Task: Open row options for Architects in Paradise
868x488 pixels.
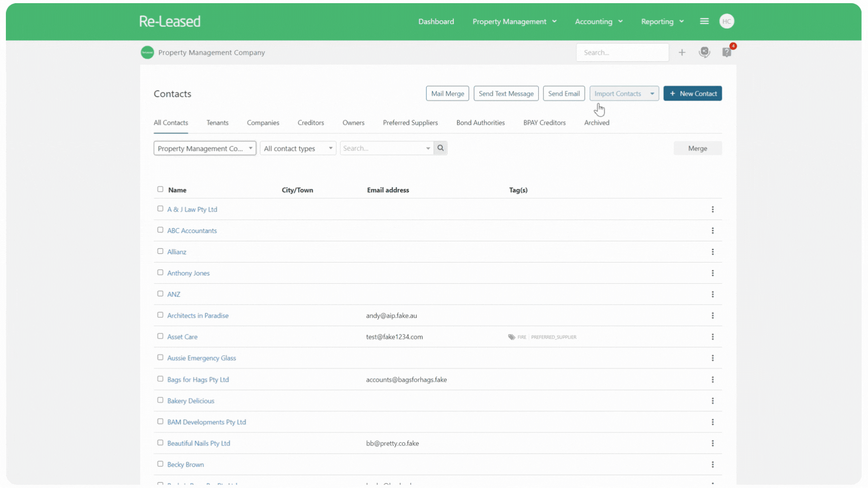Action: [712, 315]
